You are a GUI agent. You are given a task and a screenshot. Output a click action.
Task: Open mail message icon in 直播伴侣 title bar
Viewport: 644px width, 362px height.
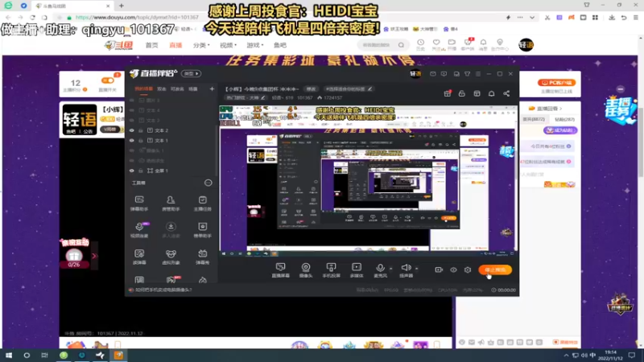tap(433, 74)
